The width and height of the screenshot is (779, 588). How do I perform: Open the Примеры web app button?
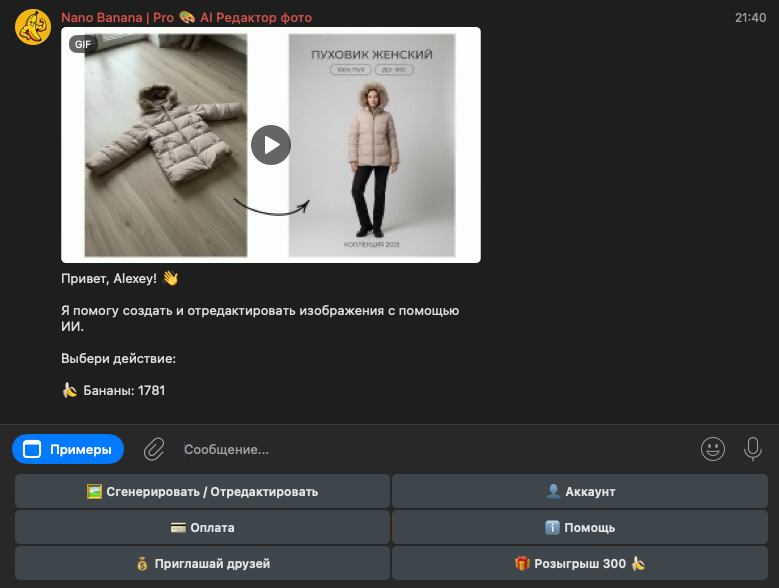(x=68, y=449)
